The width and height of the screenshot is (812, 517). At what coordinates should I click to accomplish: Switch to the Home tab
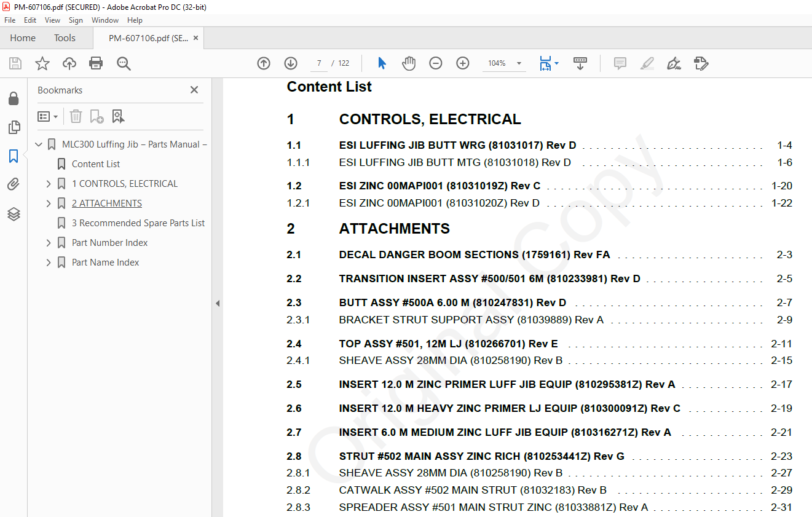point(23,38)
